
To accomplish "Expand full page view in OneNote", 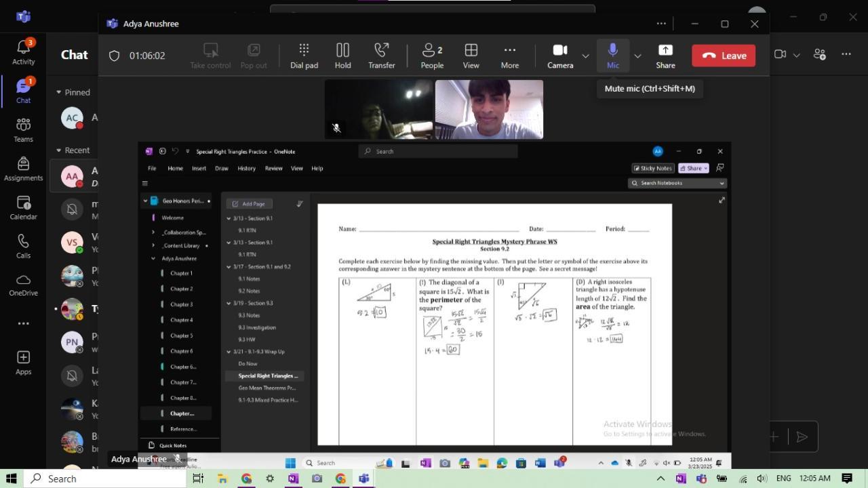I will tap(722, 200).
